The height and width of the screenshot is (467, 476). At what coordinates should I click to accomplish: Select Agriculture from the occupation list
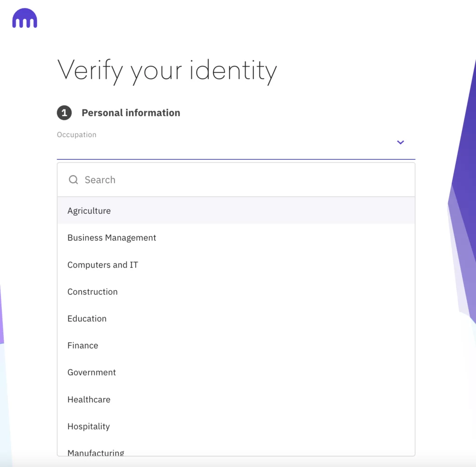89,210
